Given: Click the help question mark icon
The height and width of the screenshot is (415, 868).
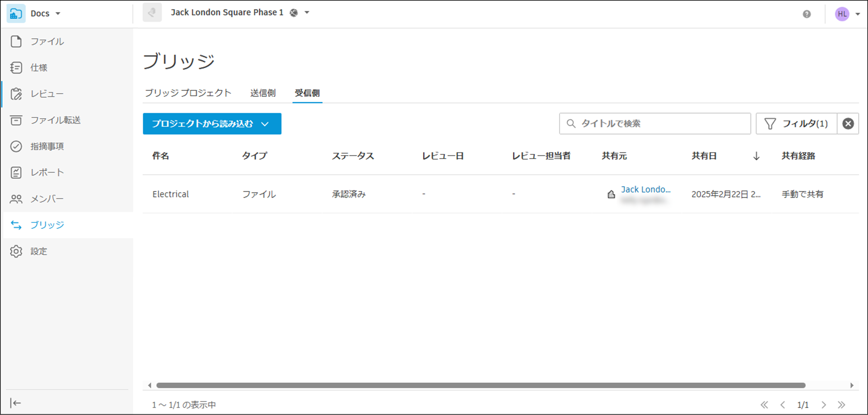Looking at the screenshot, I should (806, 14).
